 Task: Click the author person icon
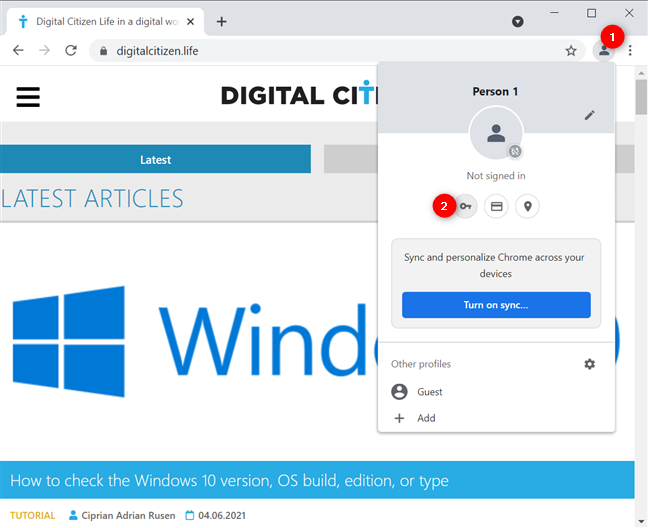pyautogui.click(x=73, y=515)
